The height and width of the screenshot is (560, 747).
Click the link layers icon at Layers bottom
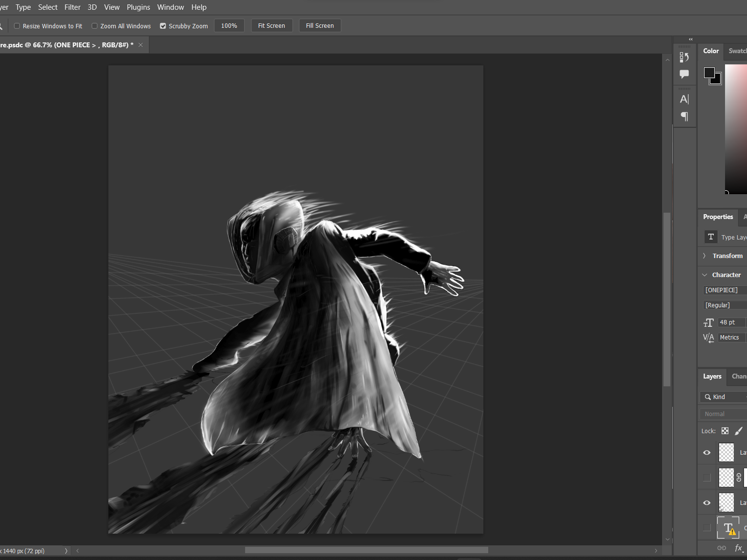click(722, 548)
